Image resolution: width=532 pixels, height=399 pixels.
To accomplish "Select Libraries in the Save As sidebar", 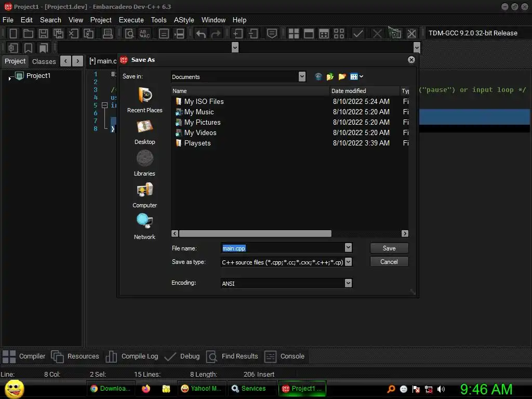I will [x=145, y=164].
